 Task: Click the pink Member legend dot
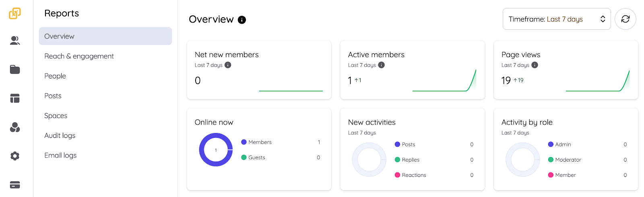coord(551,175)
